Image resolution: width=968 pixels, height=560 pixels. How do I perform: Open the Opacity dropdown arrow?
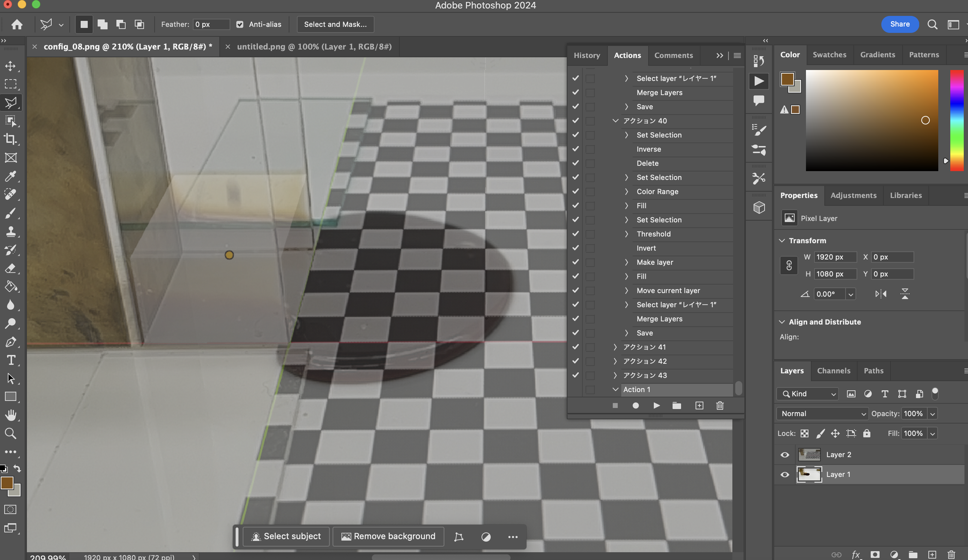tap(932, 414)
